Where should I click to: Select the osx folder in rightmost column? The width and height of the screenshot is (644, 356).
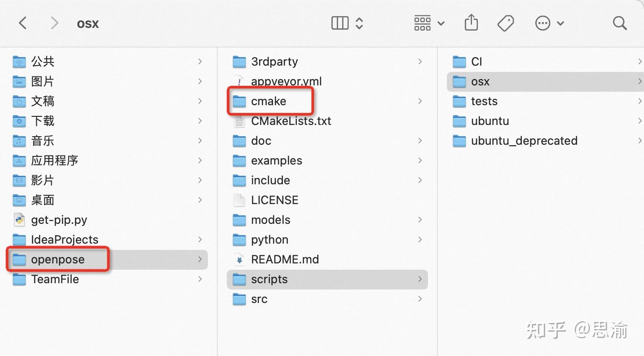[480, 81]
